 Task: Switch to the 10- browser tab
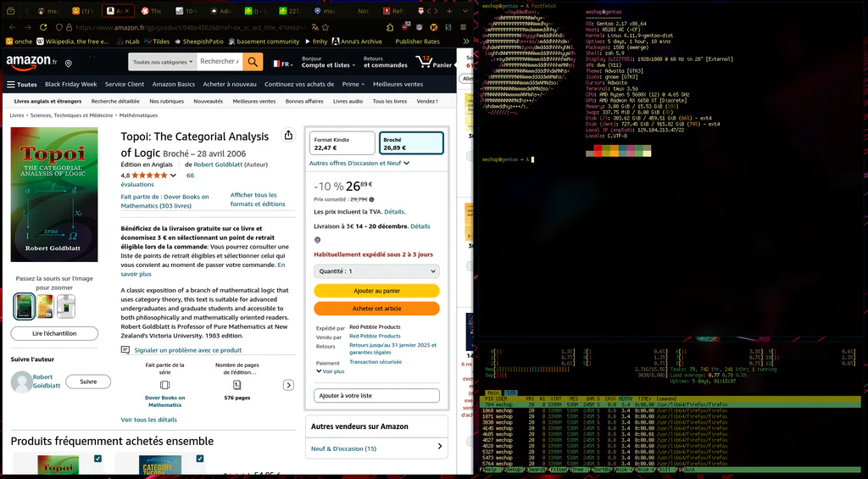point(186,10)
